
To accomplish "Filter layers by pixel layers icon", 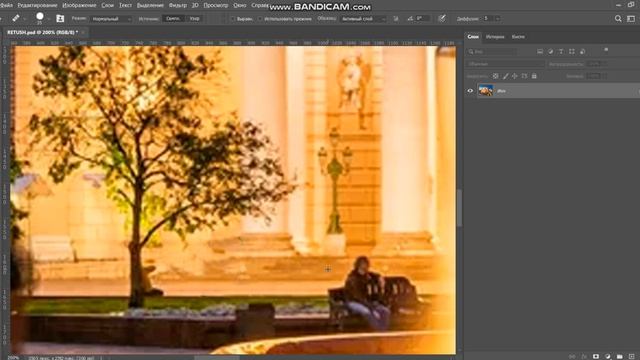I will tap(540, 51).
